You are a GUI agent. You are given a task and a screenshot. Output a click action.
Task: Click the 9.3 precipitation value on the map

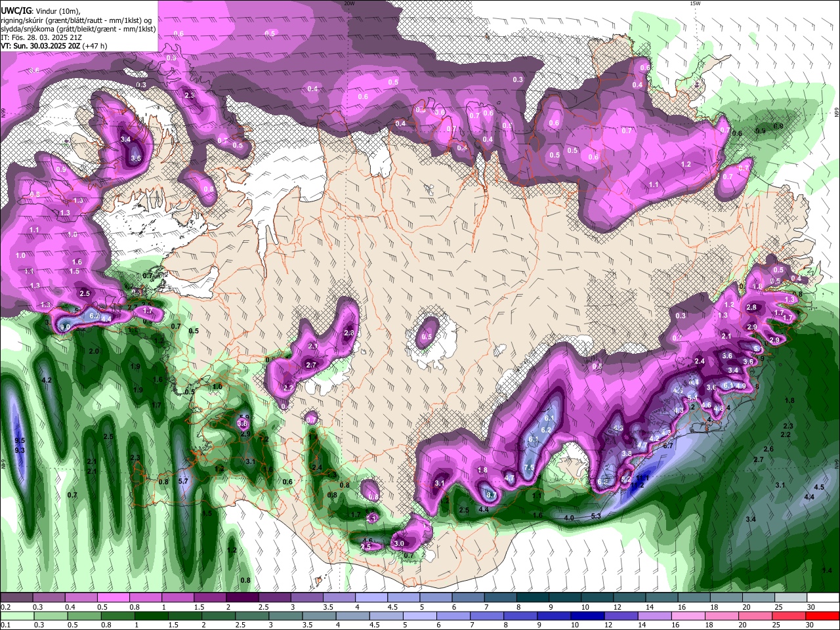tap(20, 450)
